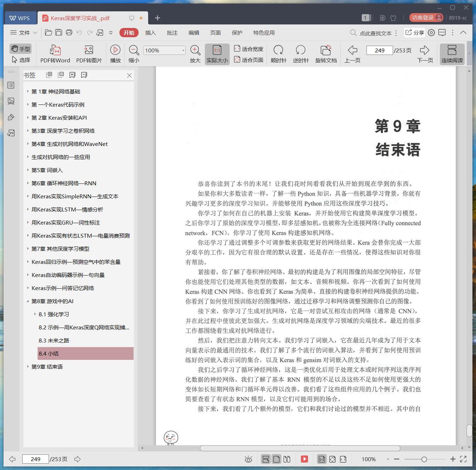Expand 第3章 深度学习之卷积网络 bookmark

pos(28,131)
